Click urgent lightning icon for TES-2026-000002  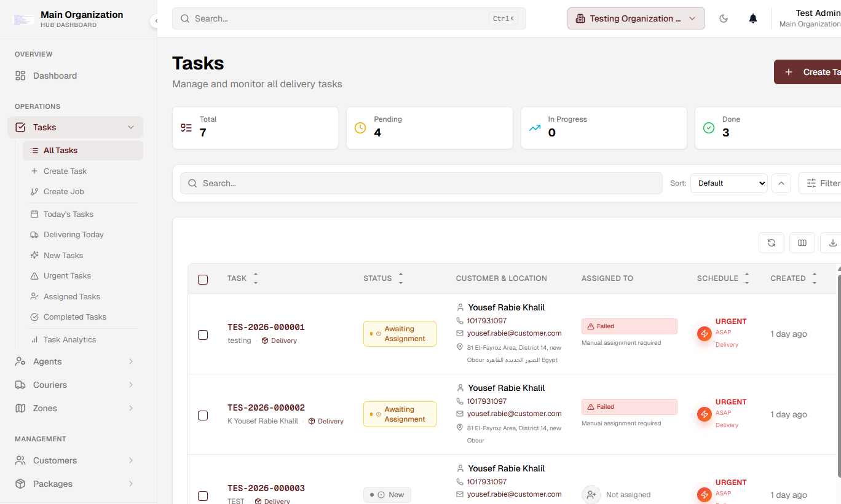[705, 414]
